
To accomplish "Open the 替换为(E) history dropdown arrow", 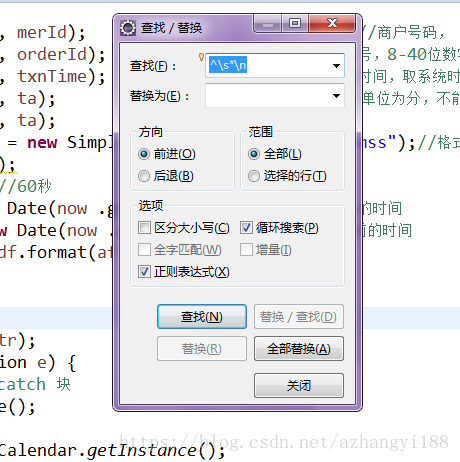I will point(336,96).
